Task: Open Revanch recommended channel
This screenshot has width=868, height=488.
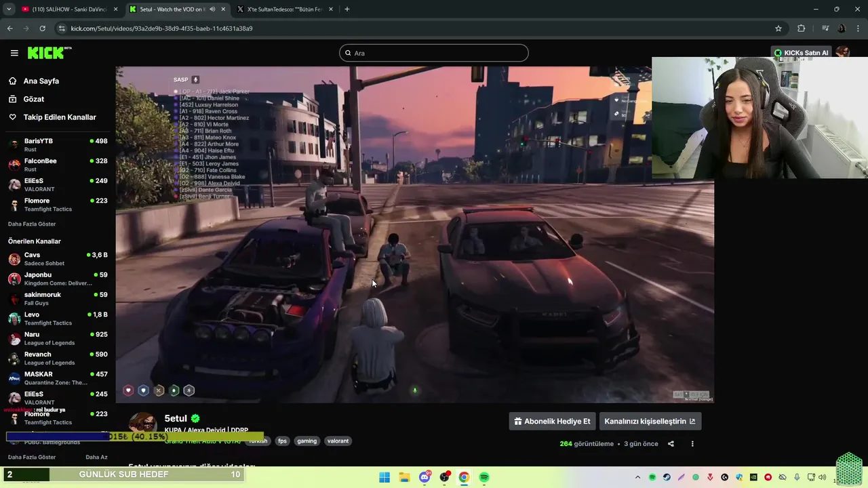Action: 58,358
